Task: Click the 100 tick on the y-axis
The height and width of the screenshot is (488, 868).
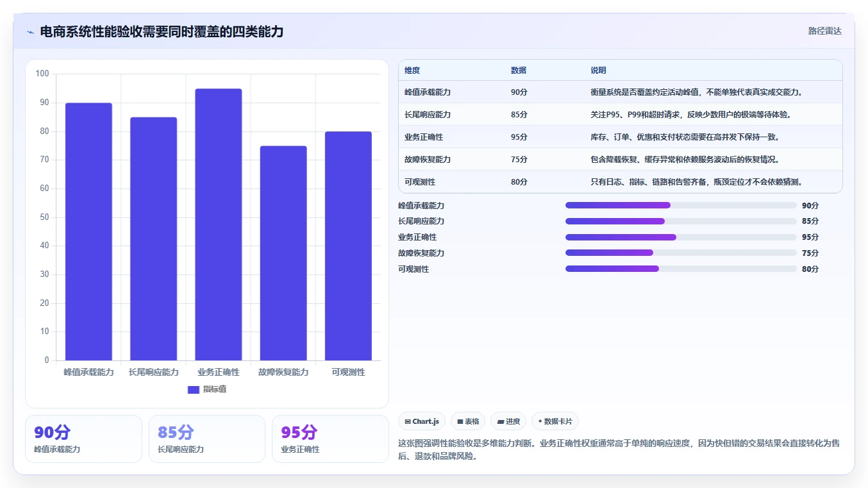Action: (x=42, y=74)
